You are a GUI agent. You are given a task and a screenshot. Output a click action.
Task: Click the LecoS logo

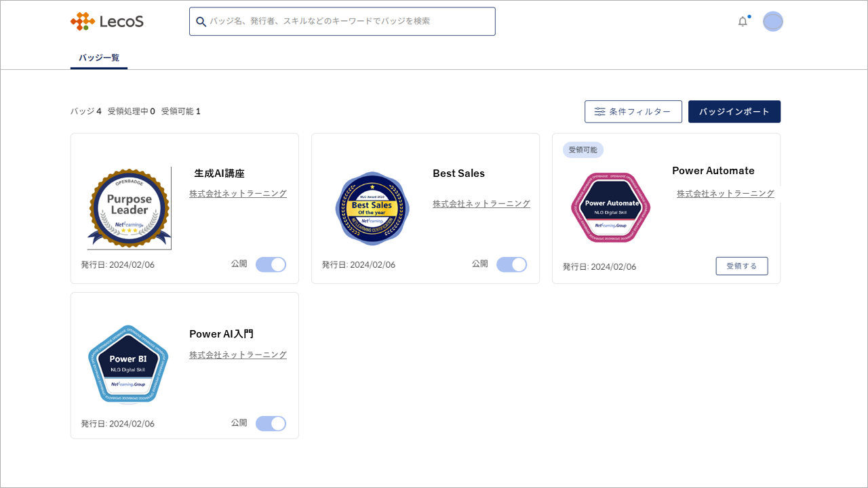tap(107, 22)
